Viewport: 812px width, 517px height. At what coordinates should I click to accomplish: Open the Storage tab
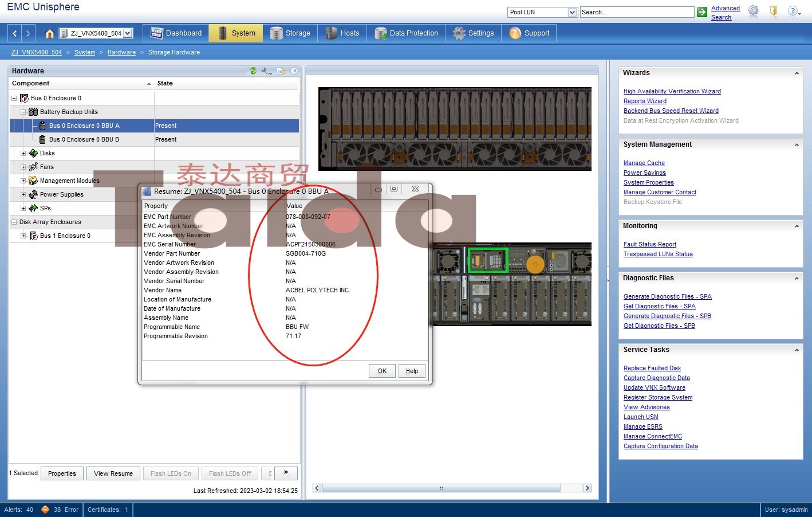point(290,33)
